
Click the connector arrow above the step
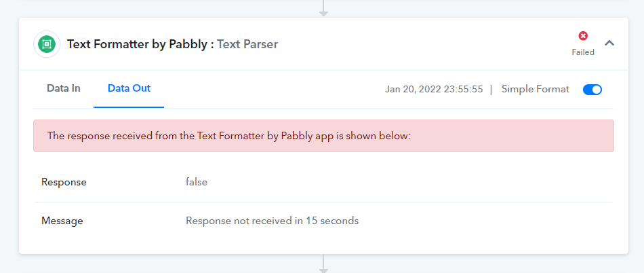(323, 8)
